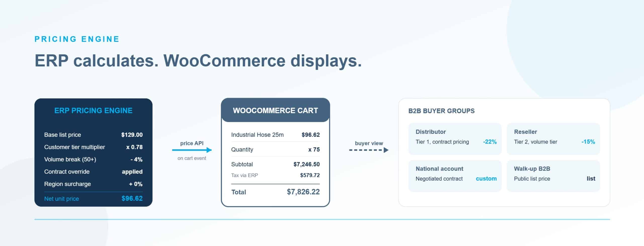Image resolution: width=644 pixels, height=246 pixels.
Task: Select the 'Customer tier multiplier' label
Action: point(74,147)
